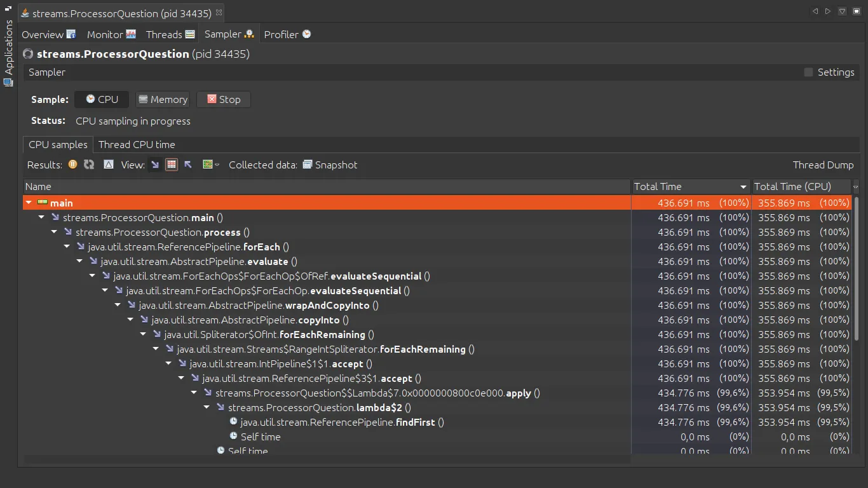Screen dimensions: 868x488
Task: Click the arrow icon beside ProcessorQuestion.process ()
Action: 68,232
